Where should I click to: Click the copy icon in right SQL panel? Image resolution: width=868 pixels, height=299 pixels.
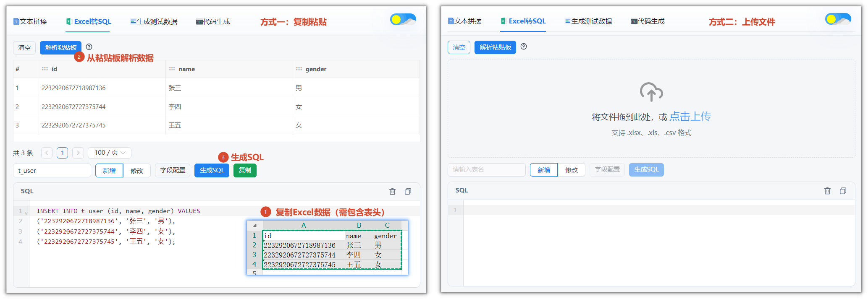(843, 191)
